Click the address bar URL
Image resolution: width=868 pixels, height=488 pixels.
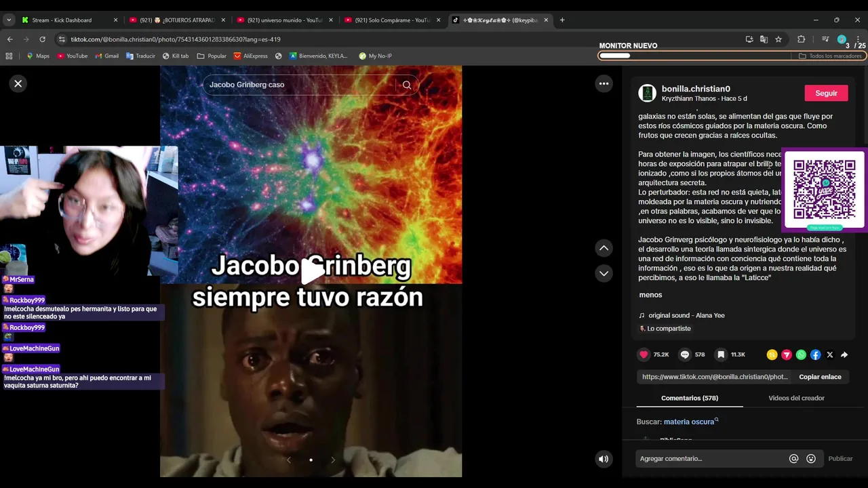click(176, 39)
